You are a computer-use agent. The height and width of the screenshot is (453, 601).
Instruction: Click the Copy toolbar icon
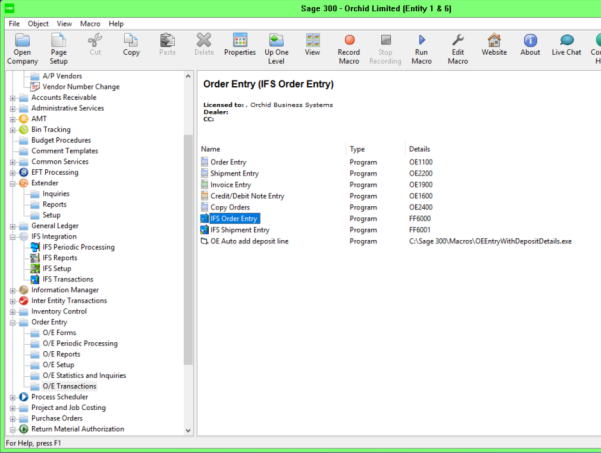coord(131,40)
